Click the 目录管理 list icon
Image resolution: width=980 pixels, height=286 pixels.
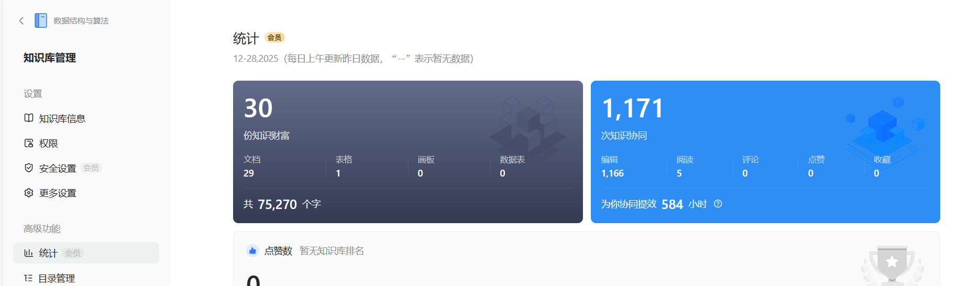click(29, 278)
